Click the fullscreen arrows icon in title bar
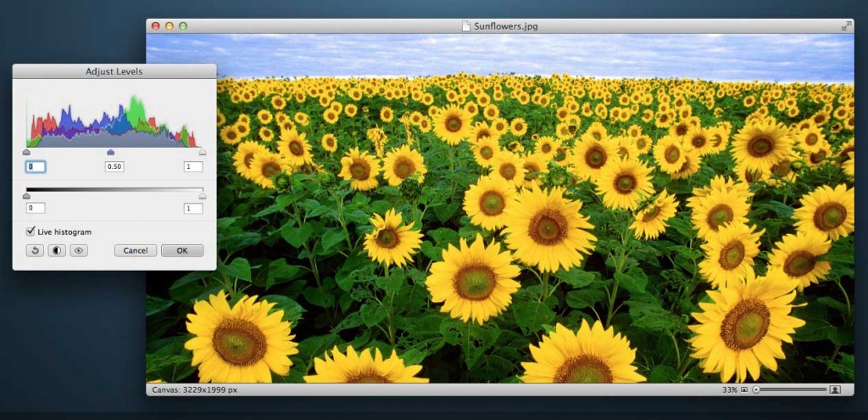This screenshot has width=868, height=420. point(846,26)
